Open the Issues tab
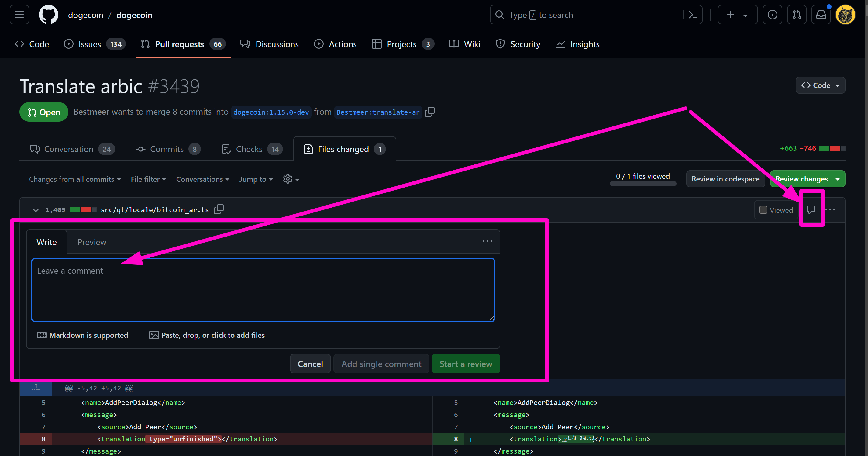868x456 pixels. pos(94,44)
